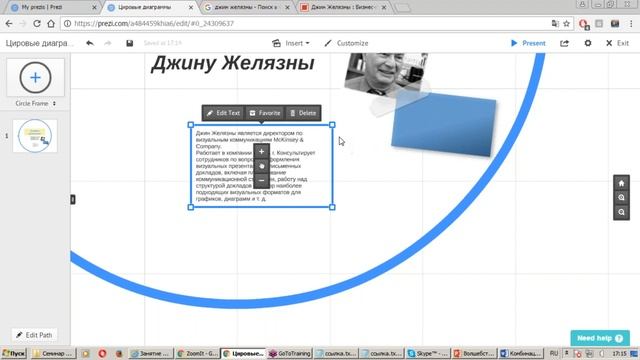This screenshot has height=360, width=640.
Task: Switch to GoToTraining in taskbar
Action: coord(290,353)
